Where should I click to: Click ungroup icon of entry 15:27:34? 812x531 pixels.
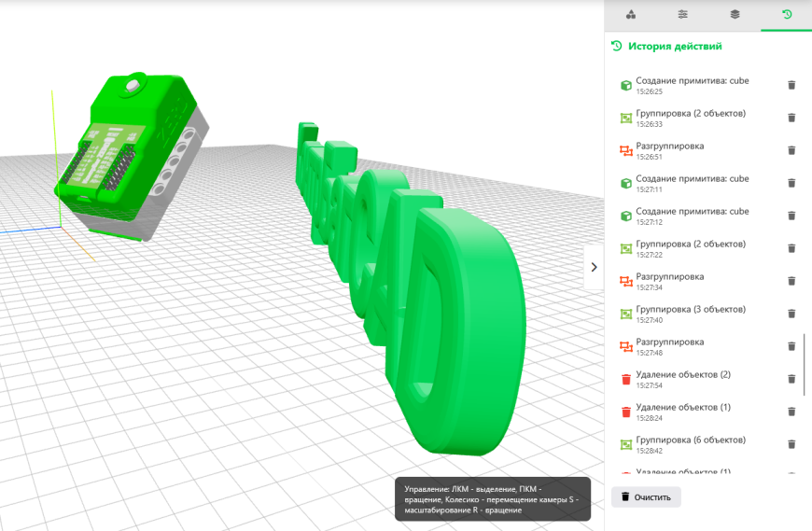pyautogui.click(x=626, y=281)
